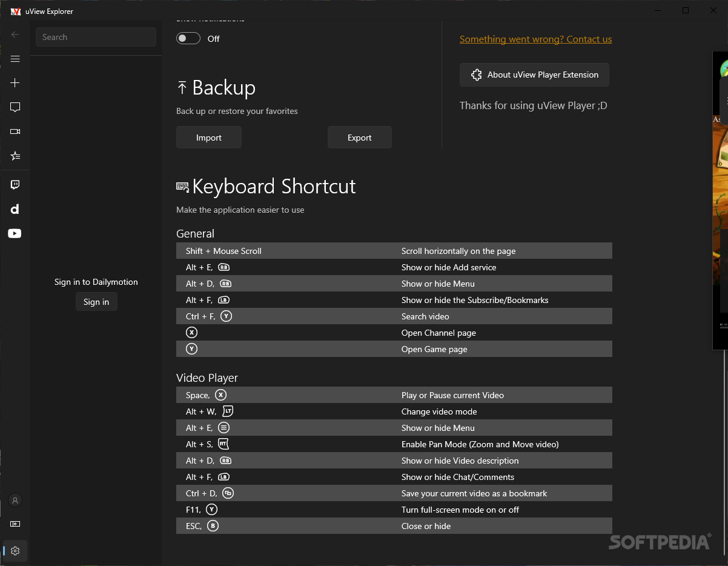Click the Import backup button
The height and width of the screenshot is (566, 728).
209,138
